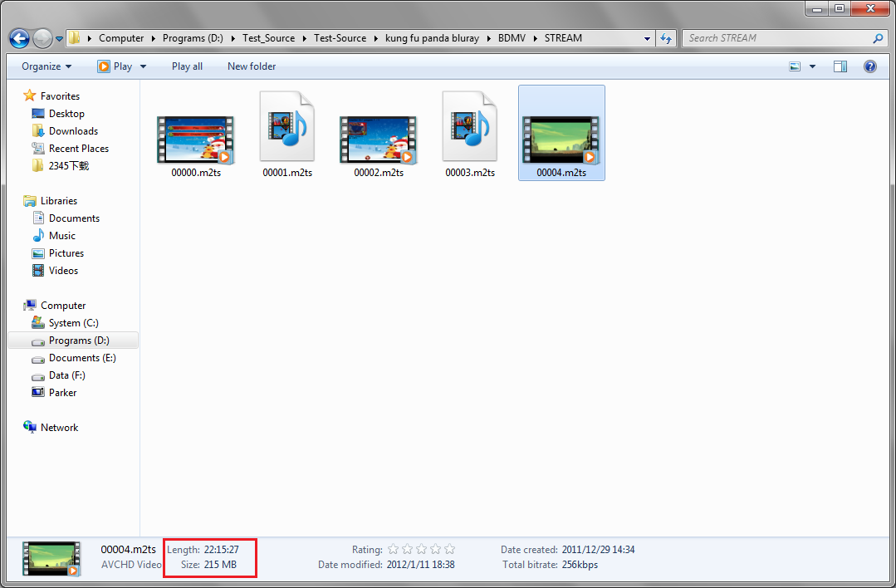Image resolution: width=896 pixels, height=588 pixels.
Task: Select Favorites in the navigation pane
Action: (x=60, y=96)
